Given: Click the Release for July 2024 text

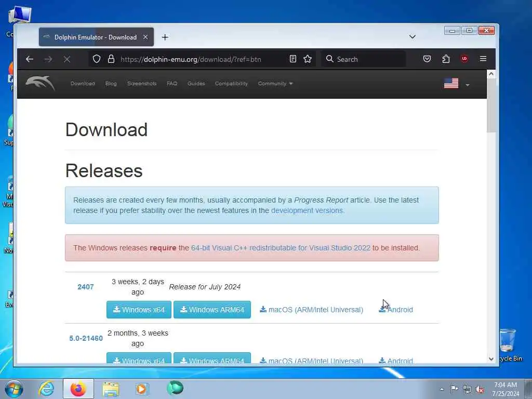Looking at the screenshot, I should [x=205, y=287].
